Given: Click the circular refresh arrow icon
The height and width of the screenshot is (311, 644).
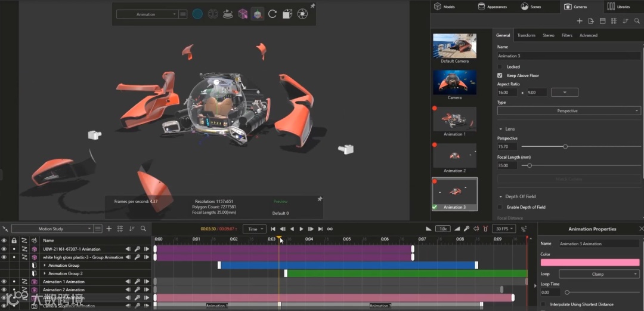Looking at the screenshot, I should click(x=273, y=14).
